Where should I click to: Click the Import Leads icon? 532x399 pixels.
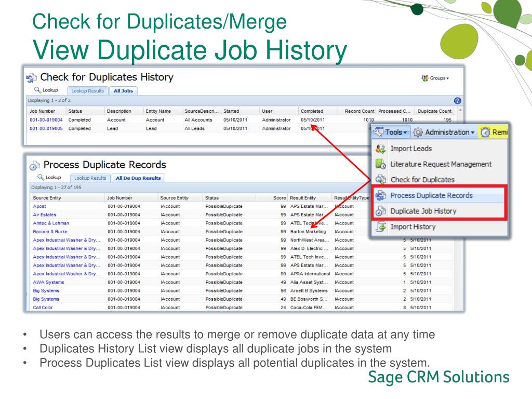tap(381, 149)
